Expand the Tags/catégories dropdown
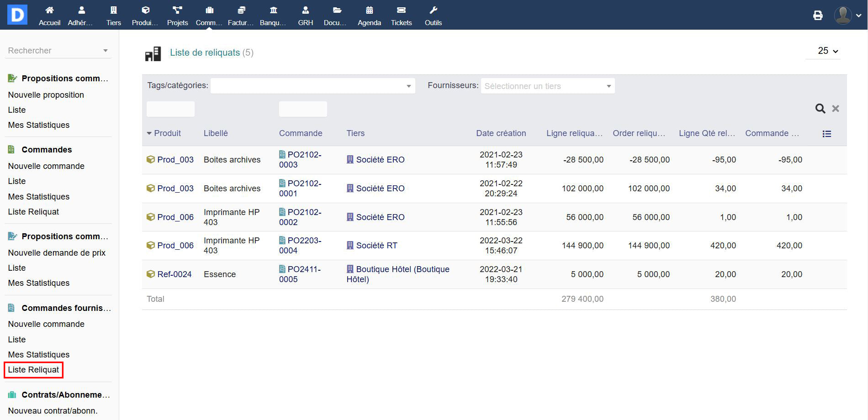Viewport: 868px width, 420px height. click(312, 86)
